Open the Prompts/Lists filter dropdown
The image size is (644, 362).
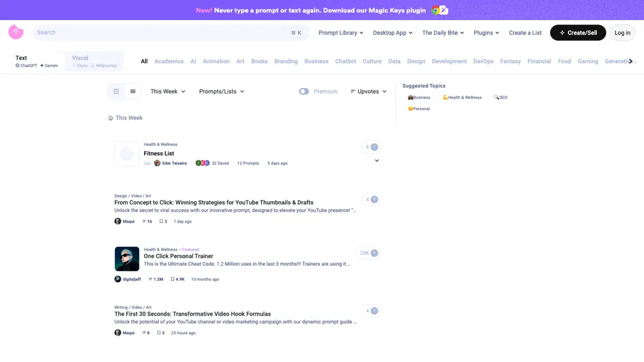point(221,92)
